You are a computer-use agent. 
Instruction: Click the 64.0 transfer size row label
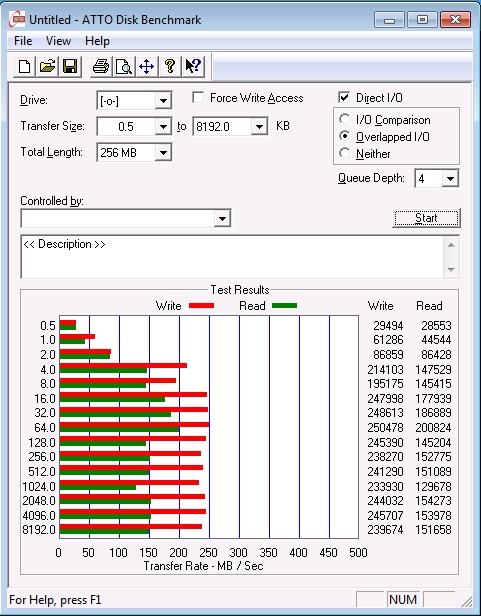(45, 428)
